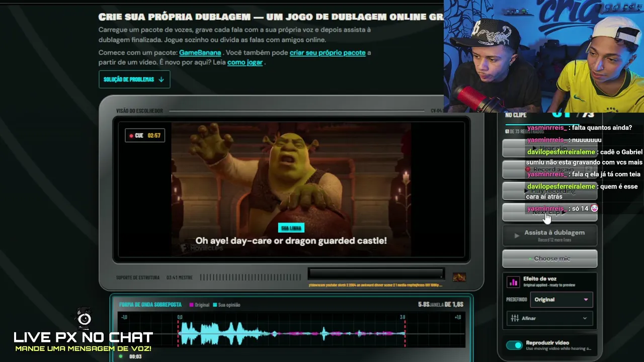Click the '03:41 MESTRE' timecode
Image resolution: width=644 pixels, height=362 pixels.
click(x=180, y=278)
